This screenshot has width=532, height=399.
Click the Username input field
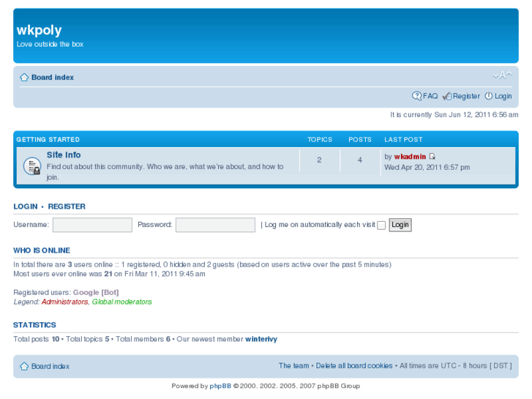[92, 225]
